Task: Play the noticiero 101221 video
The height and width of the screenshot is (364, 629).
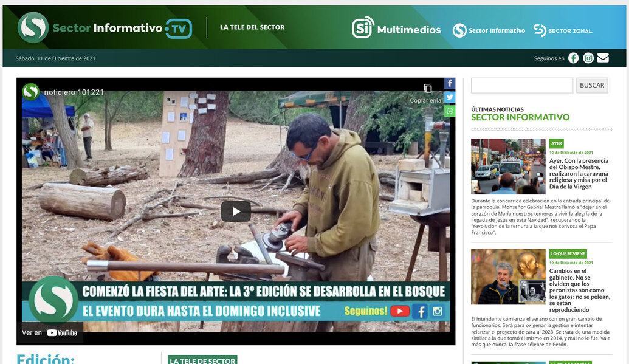Action: [236, 211]
